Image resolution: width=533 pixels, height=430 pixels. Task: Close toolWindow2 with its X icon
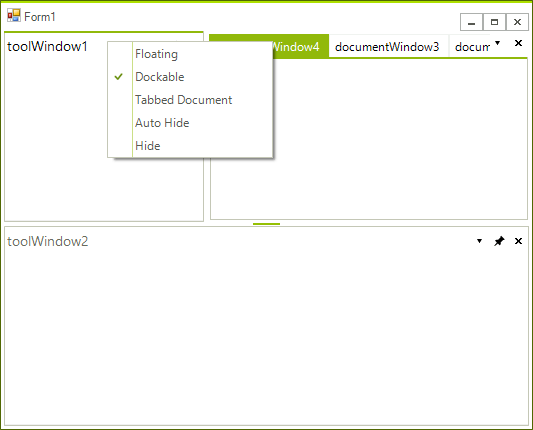click(518, 241)
